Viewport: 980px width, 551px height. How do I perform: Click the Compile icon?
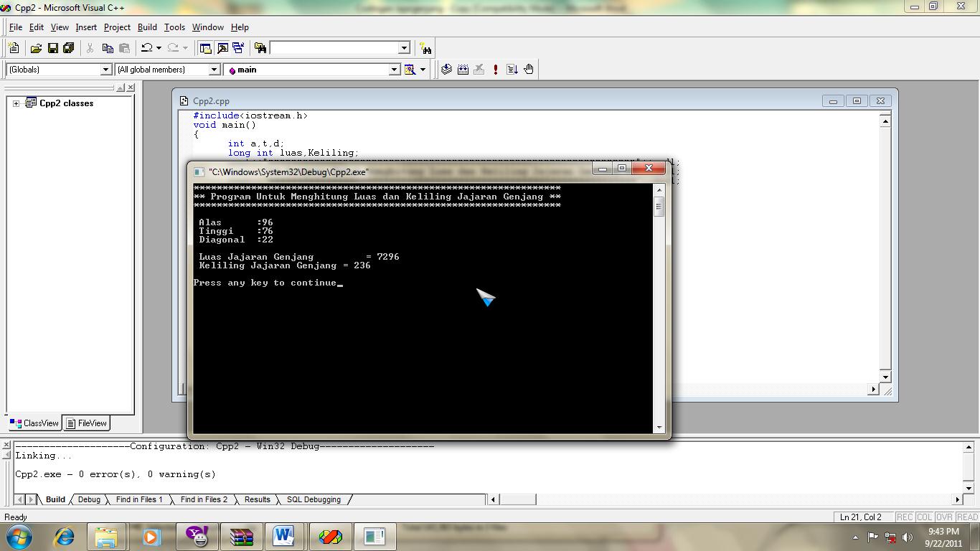point(446,70)
